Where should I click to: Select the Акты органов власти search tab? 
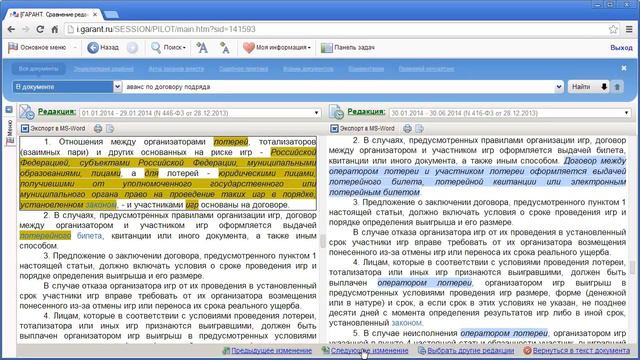[x=176, y=69]
